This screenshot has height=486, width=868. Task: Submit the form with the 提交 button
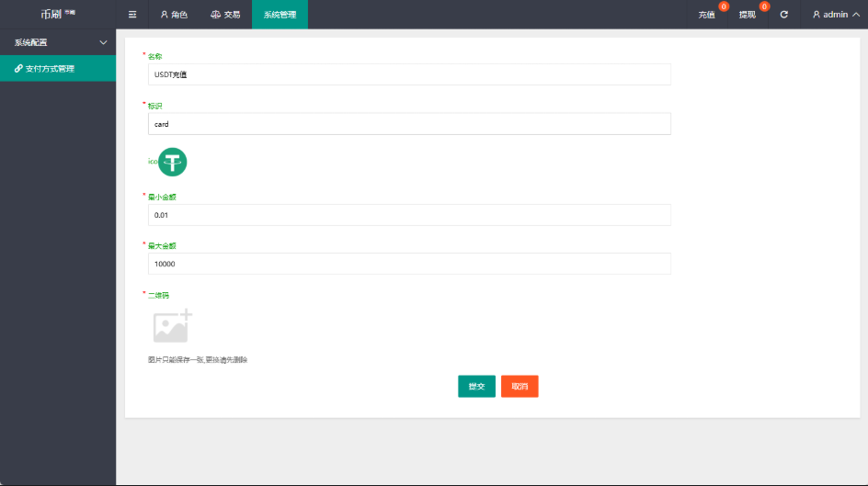[x=476, y=387]
